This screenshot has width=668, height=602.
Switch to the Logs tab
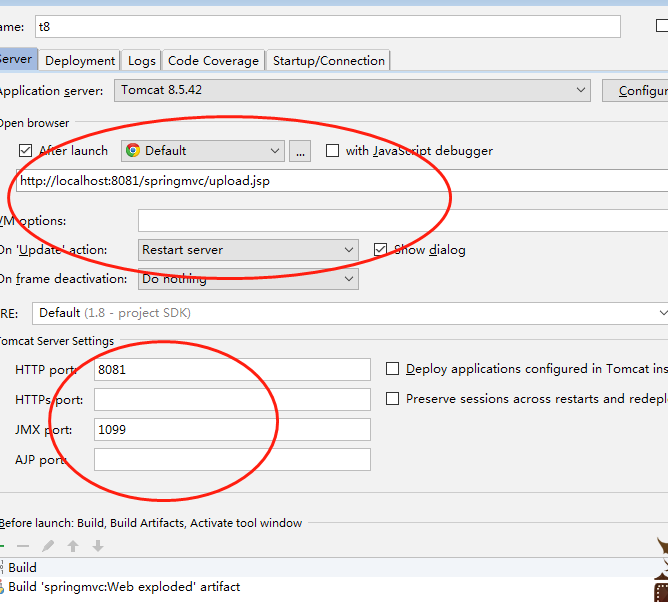point(141,60)
